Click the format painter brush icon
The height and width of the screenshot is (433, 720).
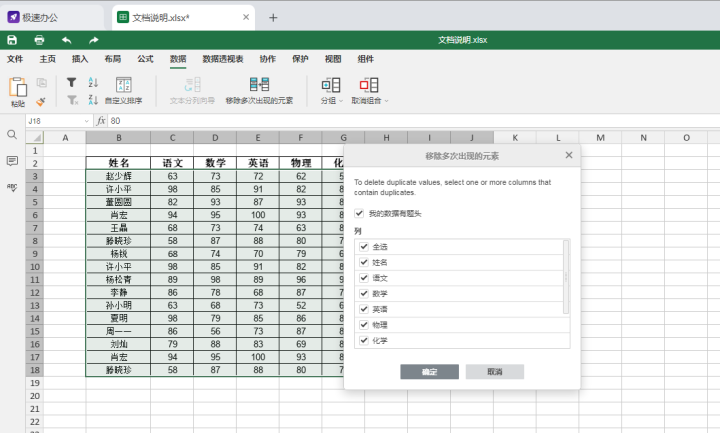41,101
